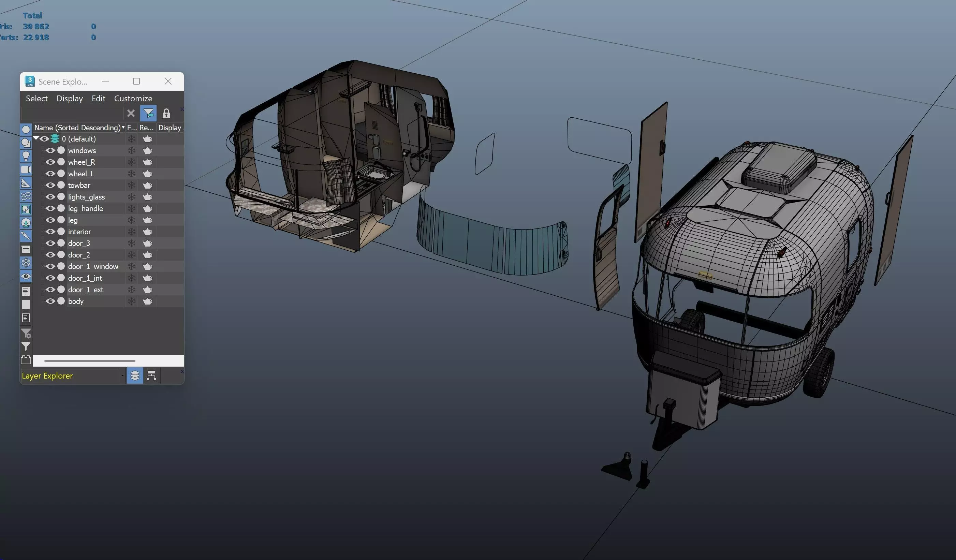Toggle Display XRefs download-arrow icon
The width and height of the screenshot is (956, 560).
pyautogui.click(x=26, y=223)
